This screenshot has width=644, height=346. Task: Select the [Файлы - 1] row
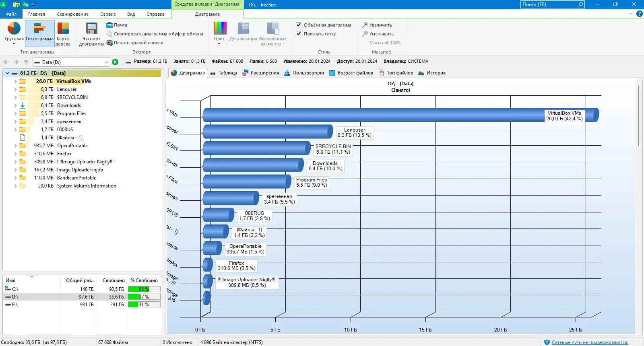[x=82, y=138]
